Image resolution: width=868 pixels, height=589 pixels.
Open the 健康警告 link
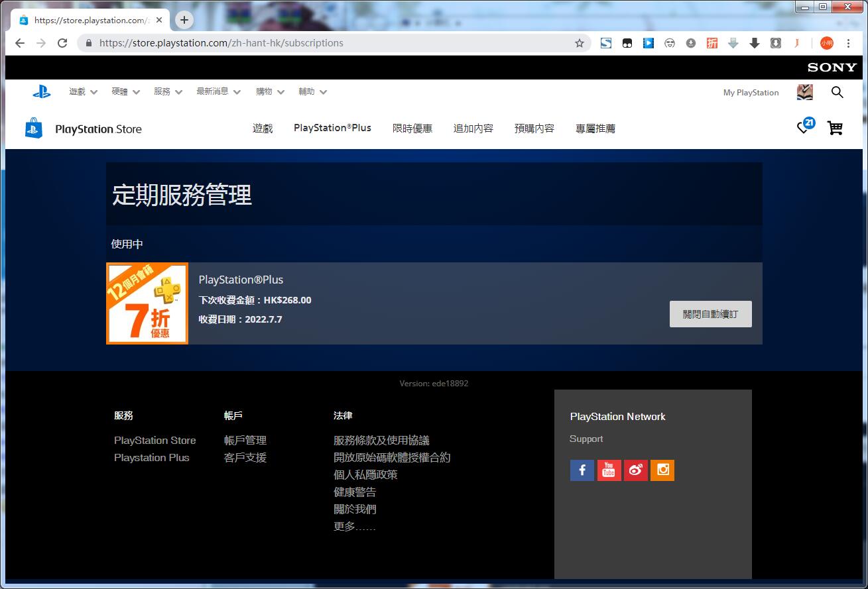click(355, 492)
